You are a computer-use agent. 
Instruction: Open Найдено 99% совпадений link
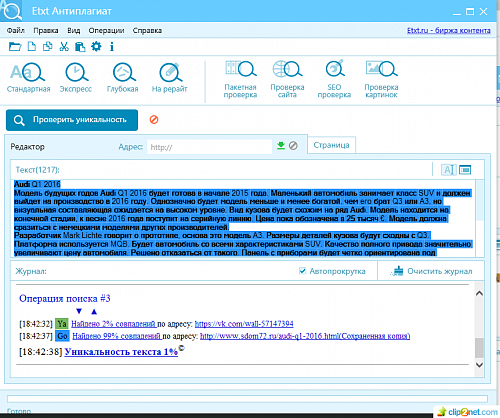click(117, 336)
